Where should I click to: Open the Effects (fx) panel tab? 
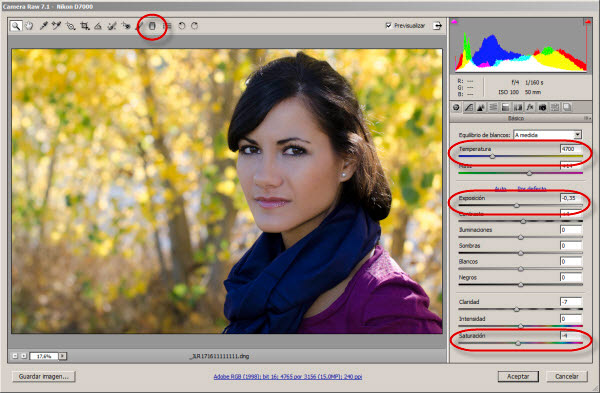530,108
